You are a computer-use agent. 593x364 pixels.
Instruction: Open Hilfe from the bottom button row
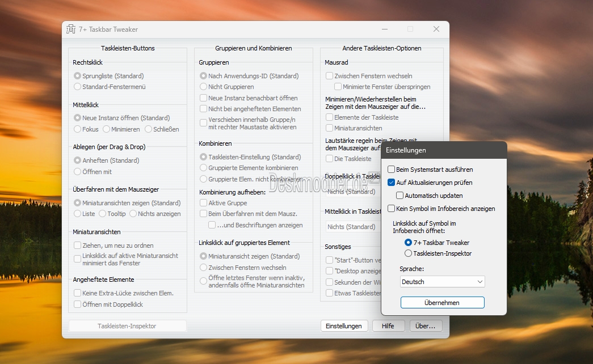(x=388, y=326)
